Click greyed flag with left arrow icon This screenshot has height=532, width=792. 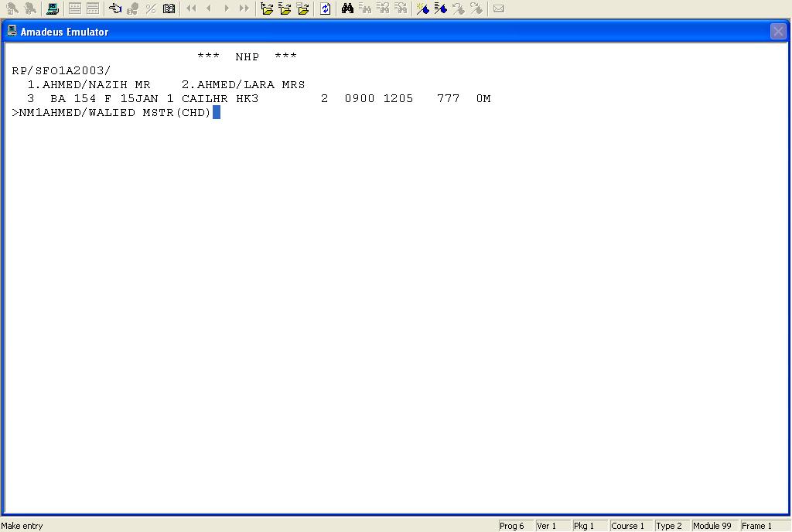[459, 9]
